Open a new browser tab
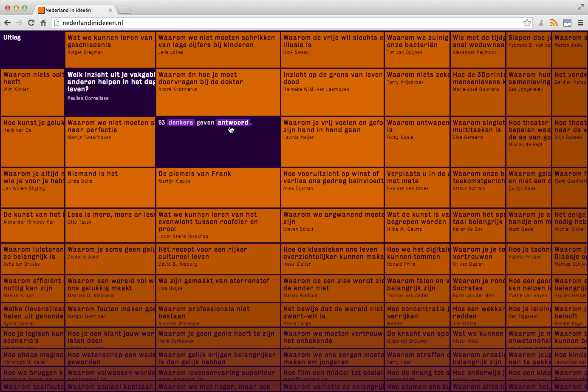Viewport: 588px width, 392px height. click(124, 10)
